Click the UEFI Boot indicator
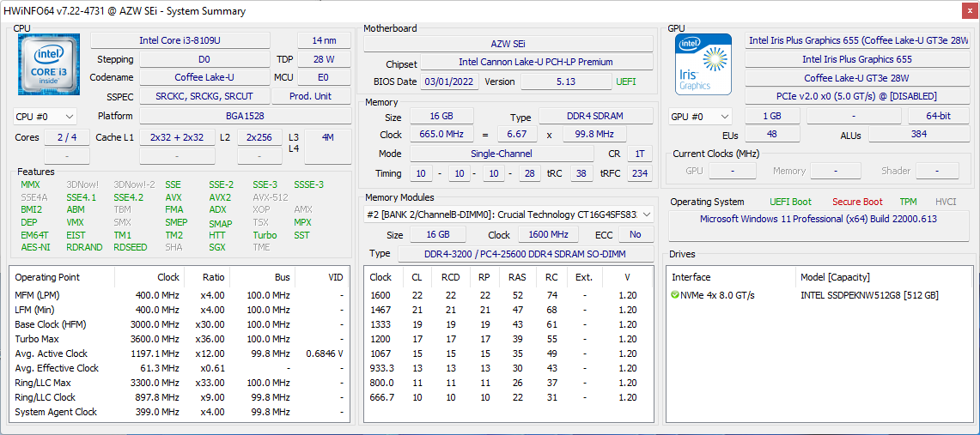Screen dimensions: 980x435 pos(790,202)
